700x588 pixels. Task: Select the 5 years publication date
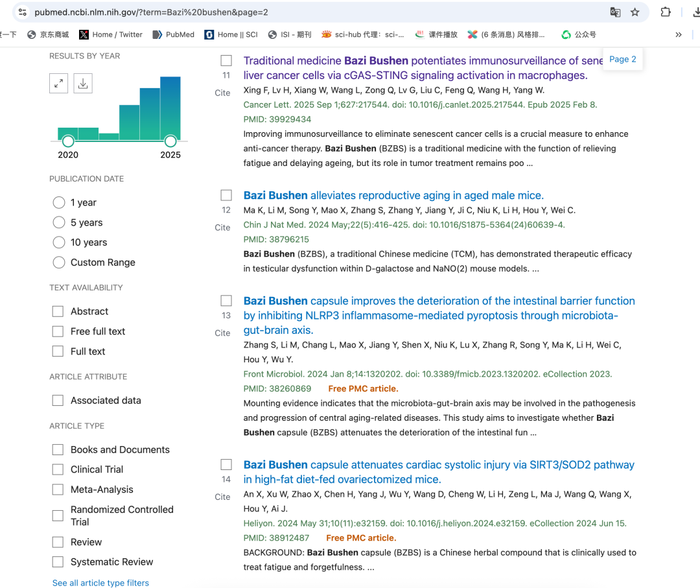(59, 222)
